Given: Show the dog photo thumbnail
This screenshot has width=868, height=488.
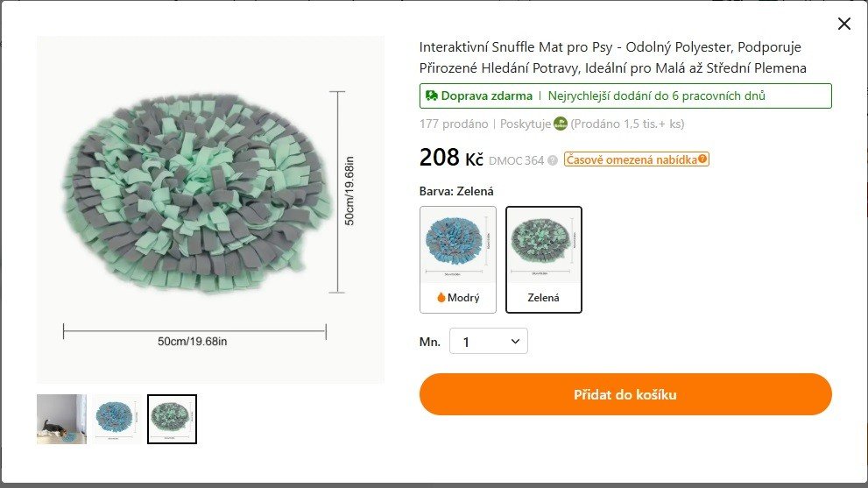Looking at the screenshot, I should coord(61,419).
